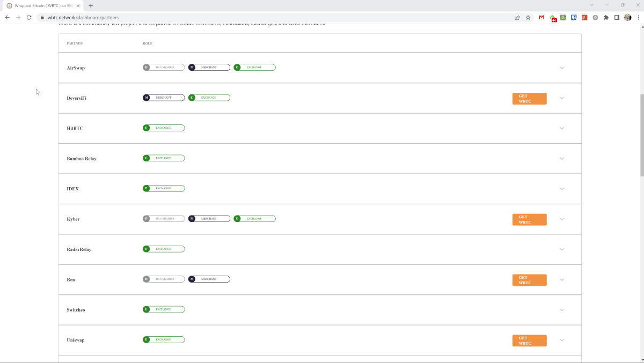
Task: Click DeversiFi's Merchant badge
Action: point(164,98)
